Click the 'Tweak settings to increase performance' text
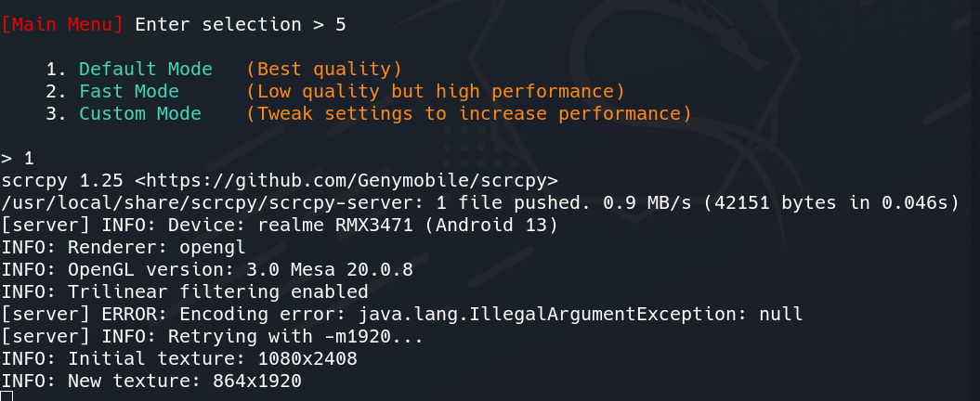The height and width of the screenshot is (401, 980). pyautogui.click(x=469, y=113)
